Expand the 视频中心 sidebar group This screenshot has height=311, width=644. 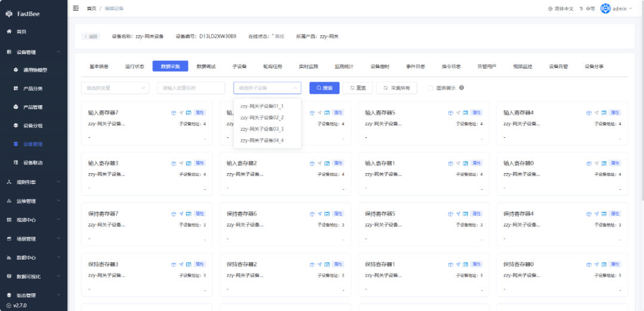[x=33, y=220]
